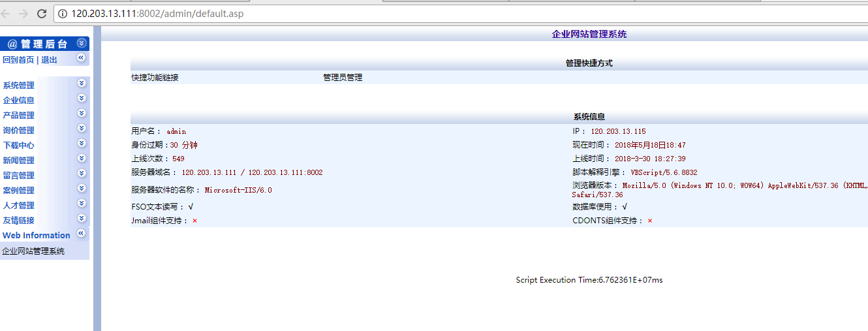
Task: Click the 退出 logout link
Action: 49,60
